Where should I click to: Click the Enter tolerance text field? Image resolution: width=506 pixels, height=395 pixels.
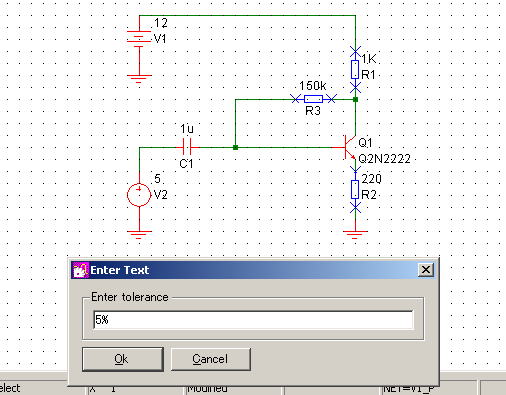click(253, 320)
